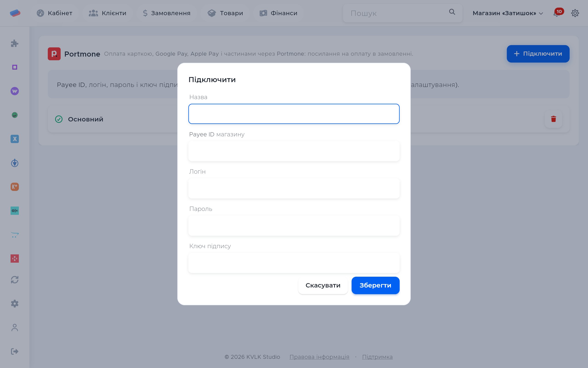Click the Зберегти button
588x368 pixels.
click(375, 285)
